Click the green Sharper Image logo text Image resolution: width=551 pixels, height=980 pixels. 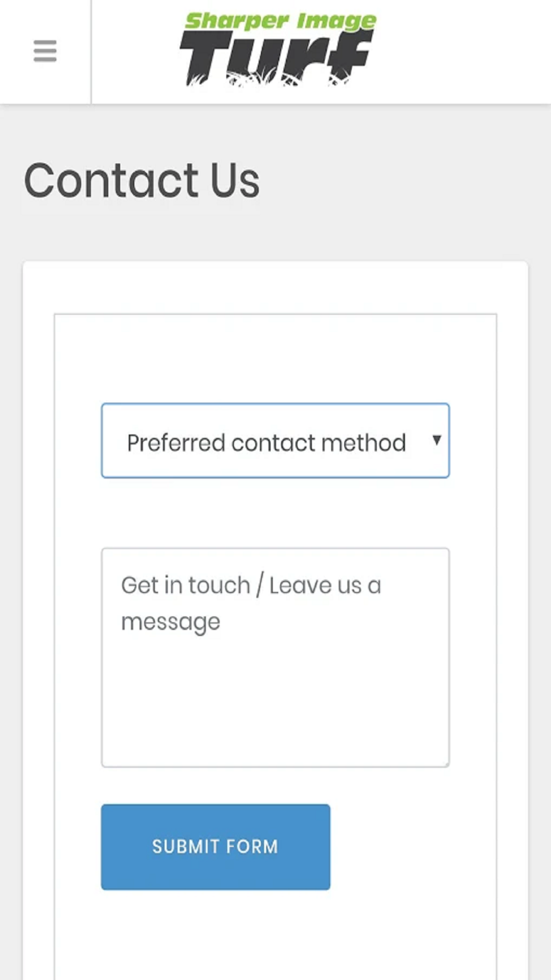pyautogui.click(x=281, y=21)
